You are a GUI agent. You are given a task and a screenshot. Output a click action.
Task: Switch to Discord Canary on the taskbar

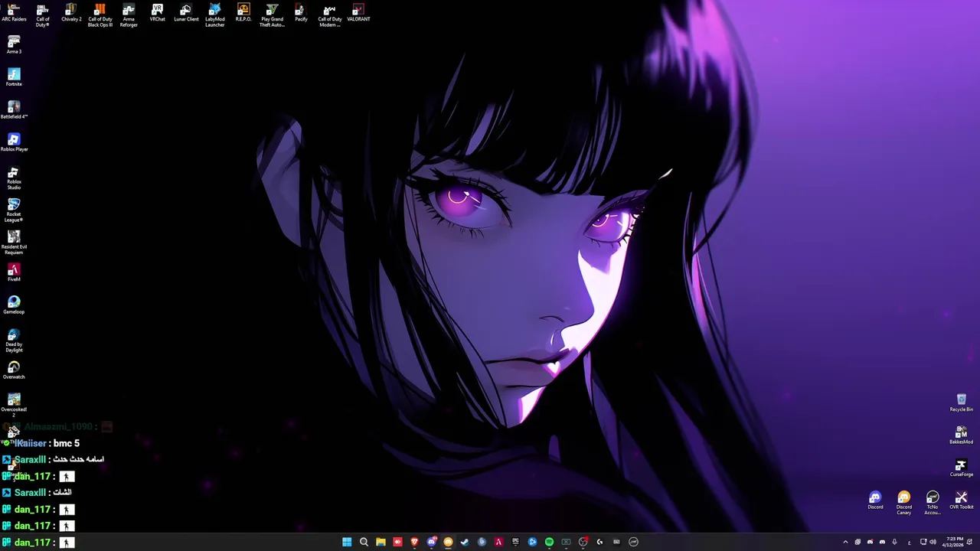pos(448,542)
